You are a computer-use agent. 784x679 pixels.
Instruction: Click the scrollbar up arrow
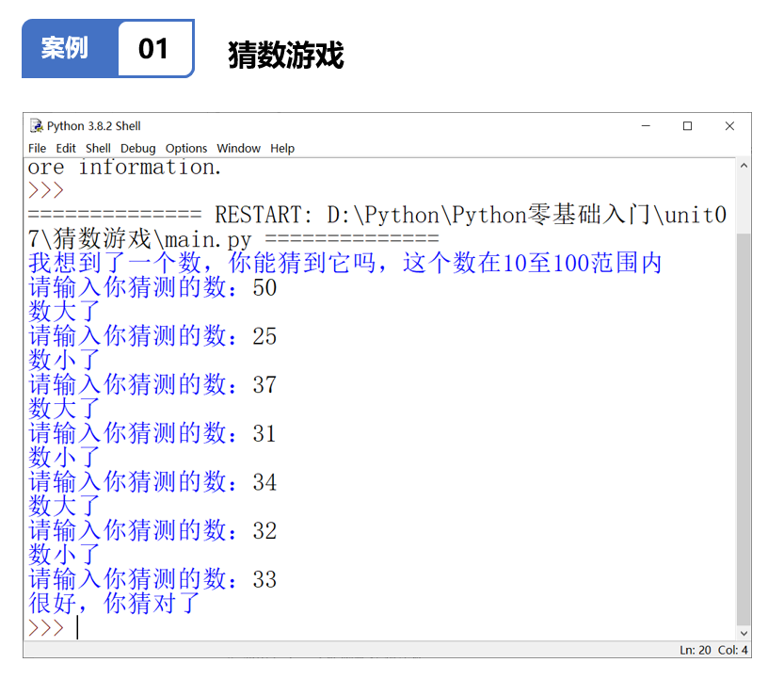pos(744,166)
